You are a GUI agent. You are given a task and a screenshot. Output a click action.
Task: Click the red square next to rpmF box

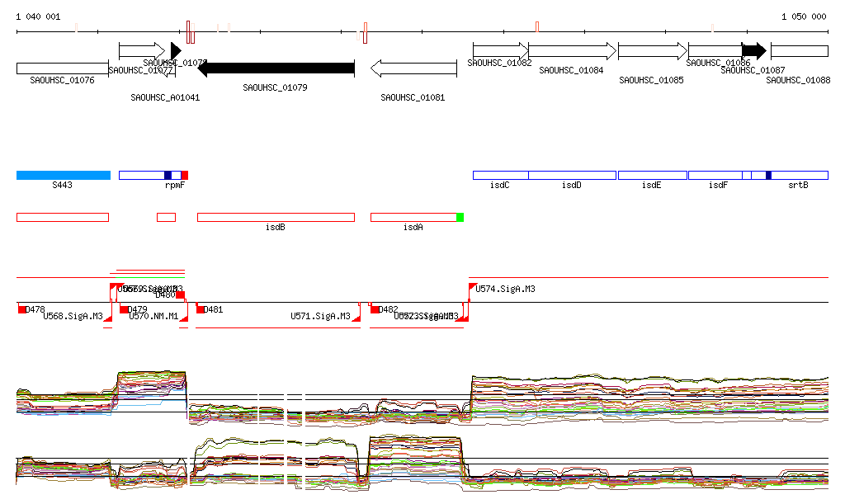point(185,175)
